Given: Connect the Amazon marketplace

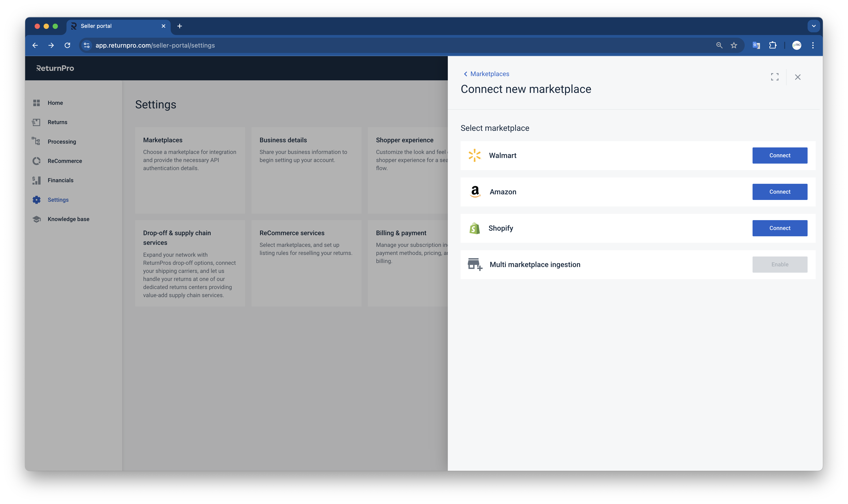Looking at the screenshot, I should coord(780,192).
